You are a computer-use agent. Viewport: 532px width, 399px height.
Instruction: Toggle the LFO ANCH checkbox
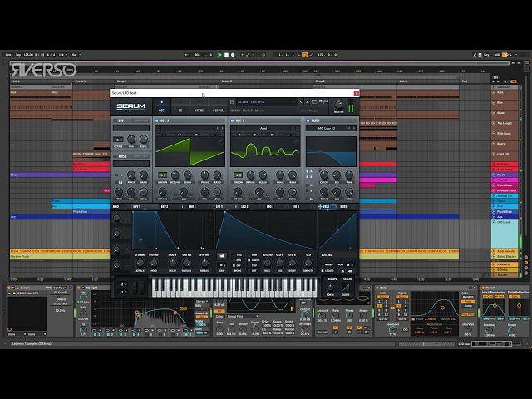coord(249,260)
